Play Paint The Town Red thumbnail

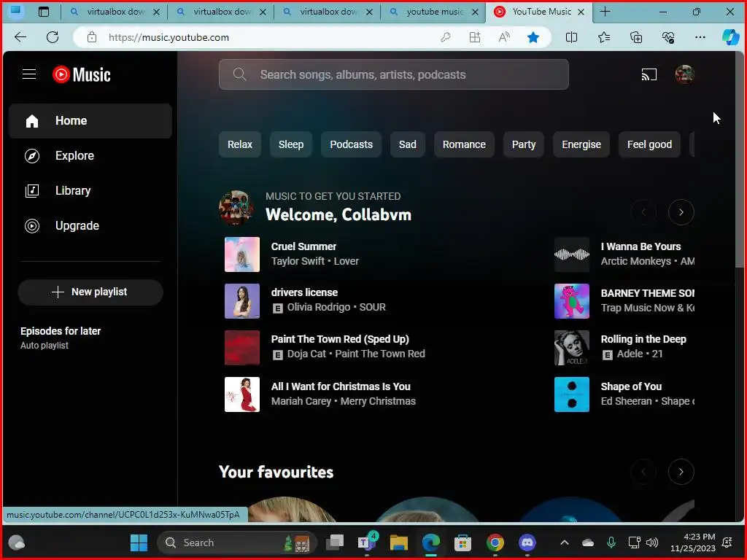[x=242, y=348]
